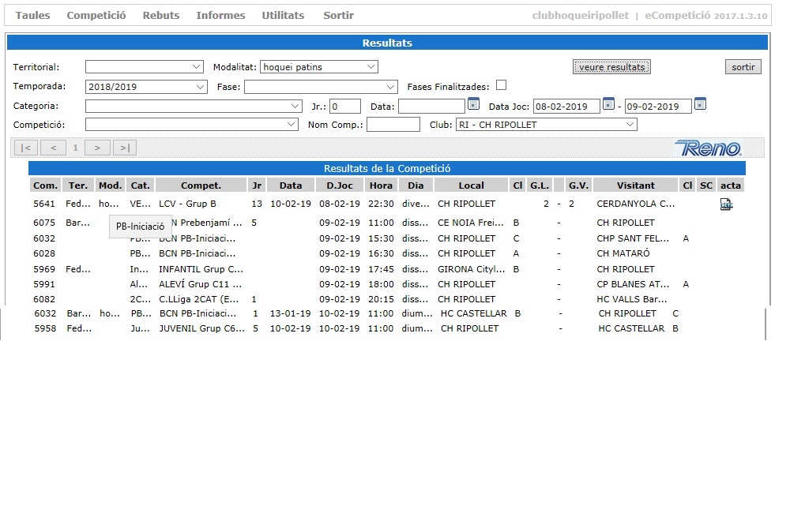Go to last page of results
The width and height of the screenshot is (790, 532).
click(125, 148)
